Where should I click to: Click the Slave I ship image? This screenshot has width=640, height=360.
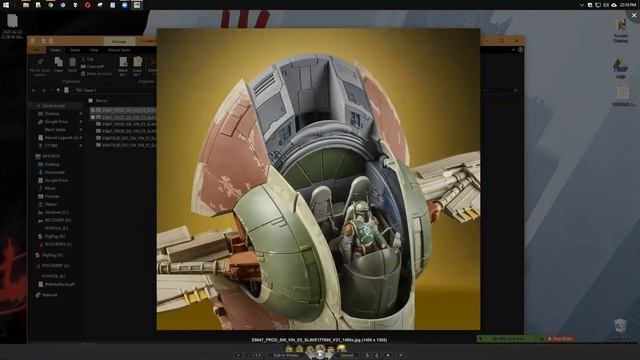pyautogui.click(x=318, y=179)
